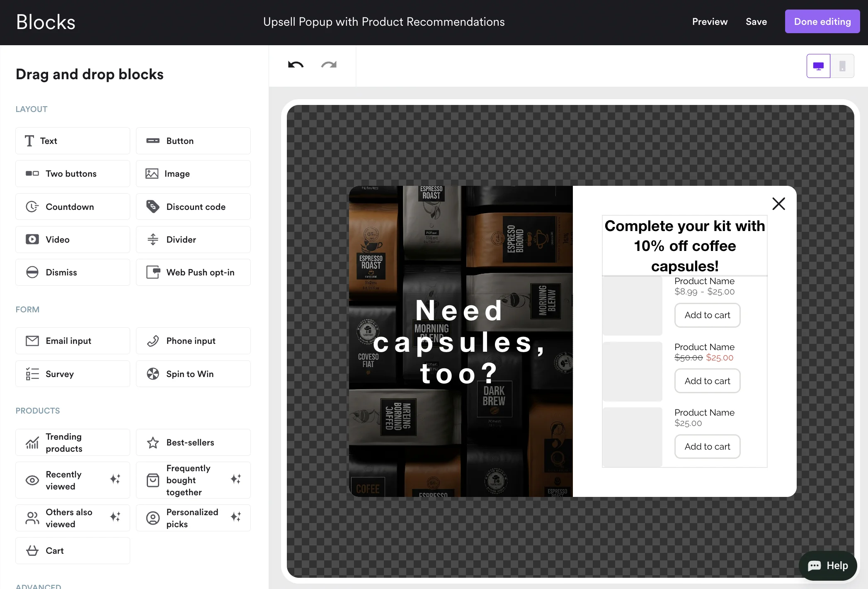Switch to mobile preview mode
This screenshot has height=589, width=868.
tap(842, 66)
